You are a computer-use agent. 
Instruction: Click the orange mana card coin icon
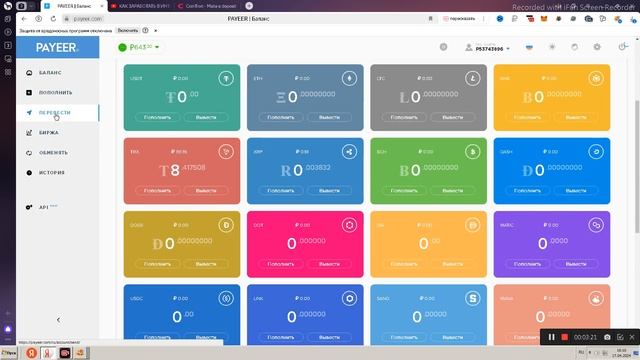coord(596,298)
